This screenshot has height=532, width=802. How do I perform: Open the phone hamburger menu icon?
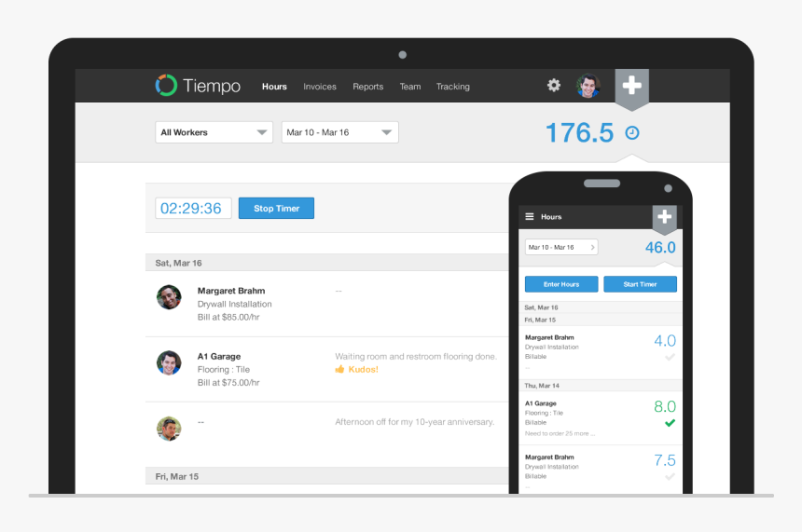click(x=530, y=217)
